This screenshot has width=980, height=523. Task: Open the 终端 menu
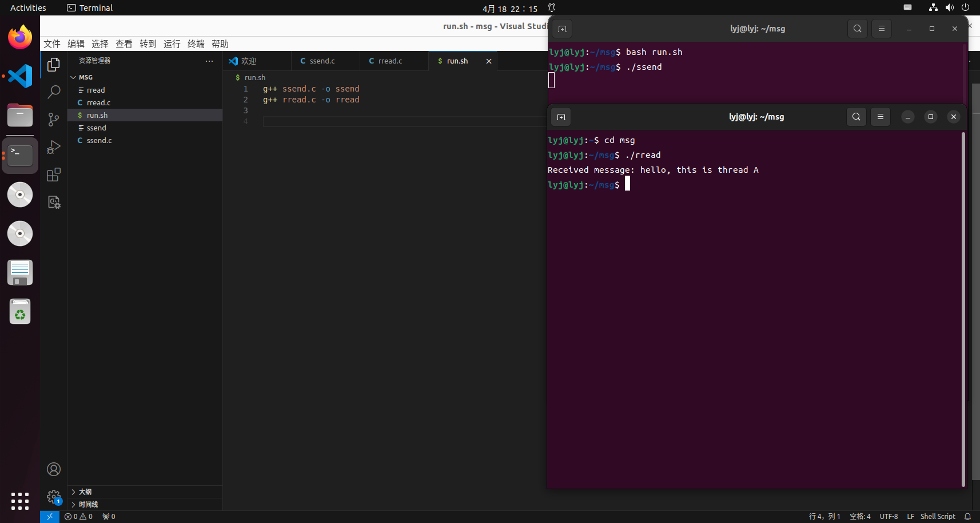[x=196, y=44]
